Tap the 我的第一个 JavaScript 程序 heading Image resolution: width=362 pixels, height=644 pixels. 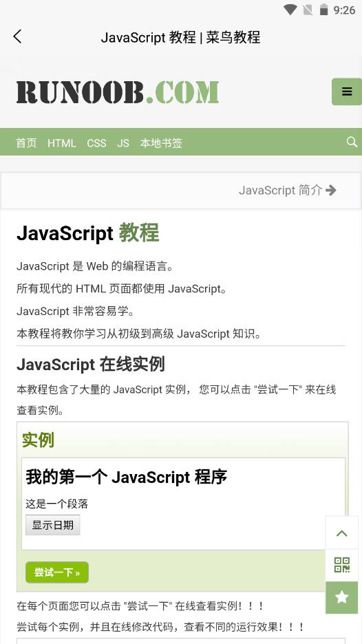pyautogui.click(x=126, y=477)
